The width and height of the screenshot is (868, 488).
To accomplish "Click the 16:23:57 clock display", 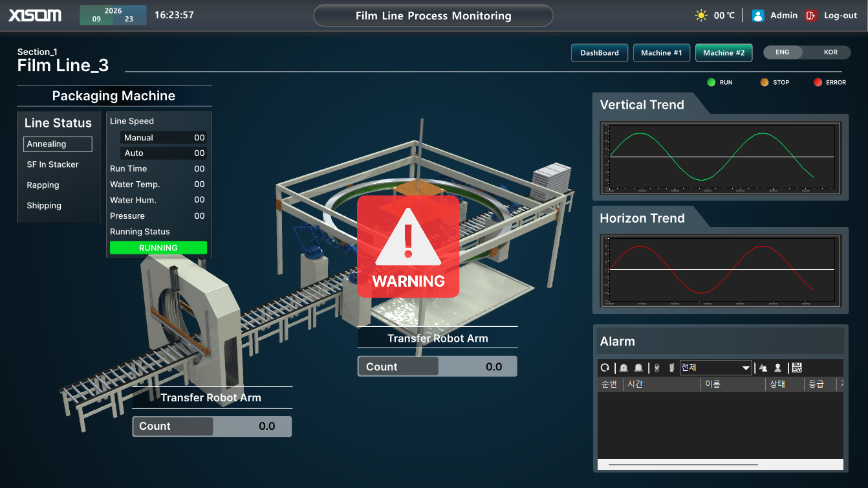I will [174, 15].
